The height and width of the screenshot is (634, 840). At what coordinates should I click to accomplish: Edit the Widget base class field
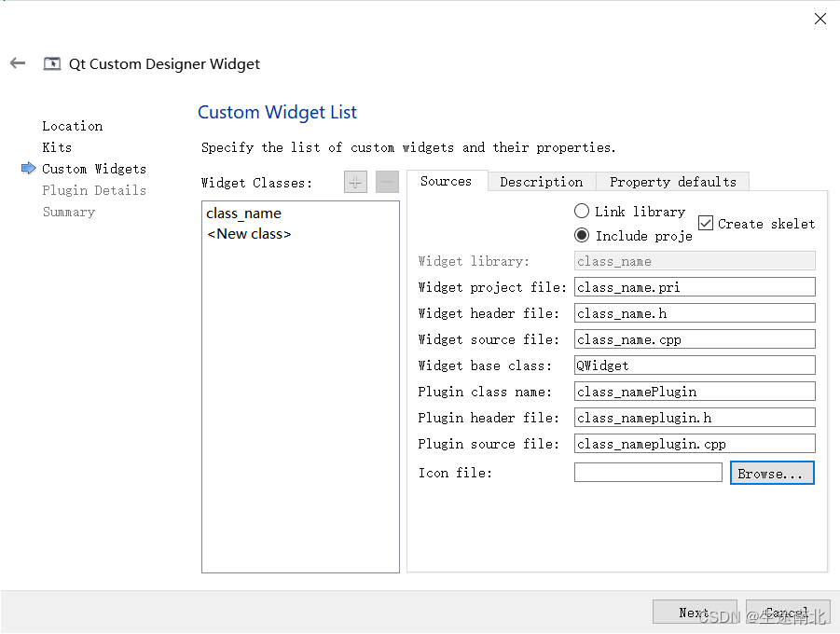click(695, 365)
